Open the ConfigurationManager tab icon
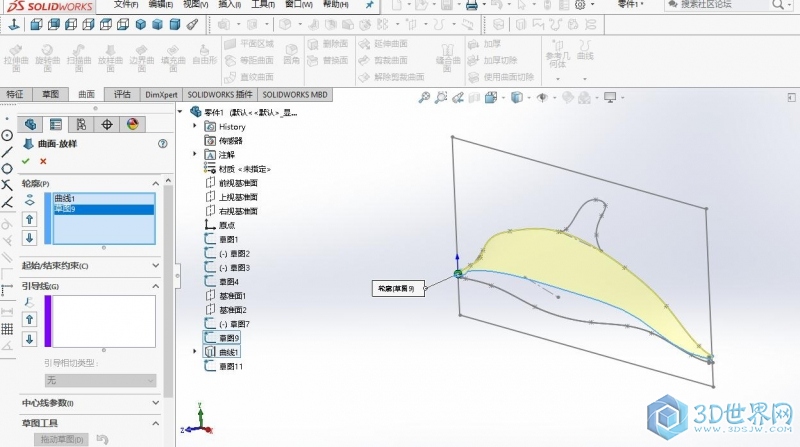This screenshot has height=447, width=800. (81, 124)
